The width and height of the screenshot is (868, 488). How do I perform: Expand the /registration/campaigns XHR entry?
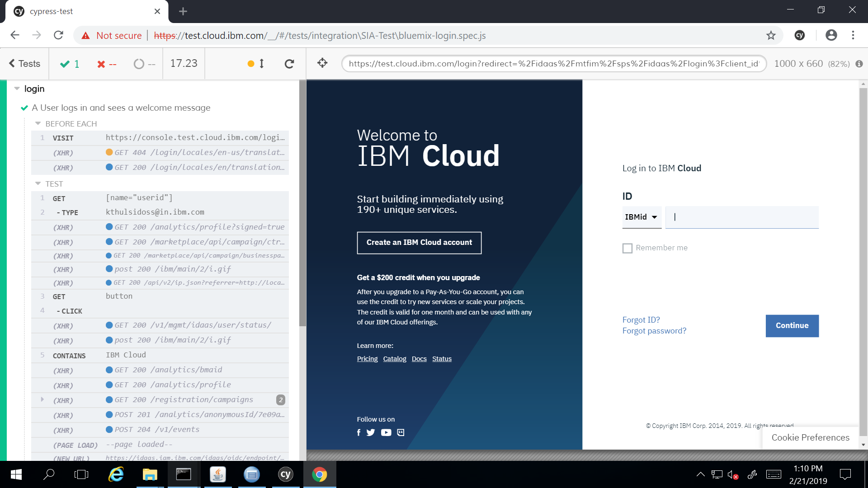42,399
